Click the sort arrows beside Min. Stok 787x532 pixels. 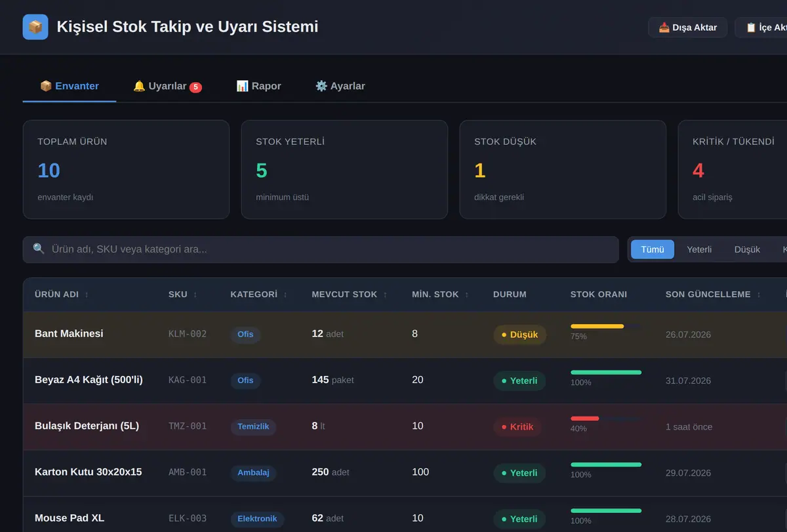(466, 295)
